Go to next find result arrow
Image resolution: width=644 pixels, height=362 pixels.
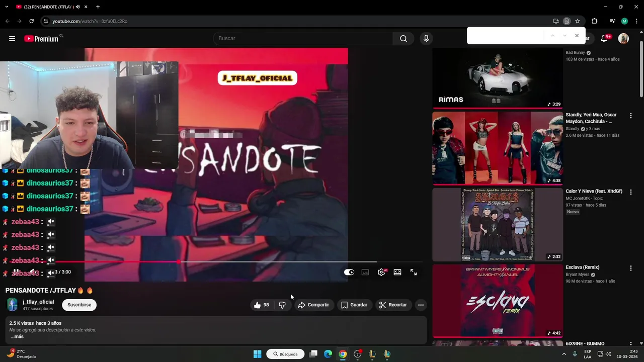[x=565, y=36]
